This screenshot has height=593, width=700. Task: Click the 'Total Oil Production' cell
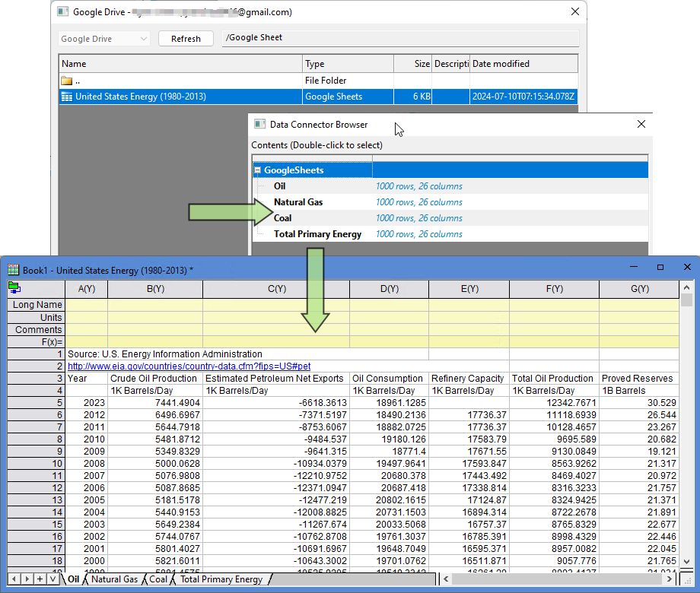pos(555,379)
